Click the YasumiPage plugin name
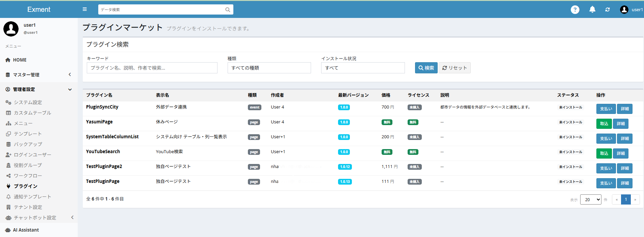The image size is (644, 237). 99,122
